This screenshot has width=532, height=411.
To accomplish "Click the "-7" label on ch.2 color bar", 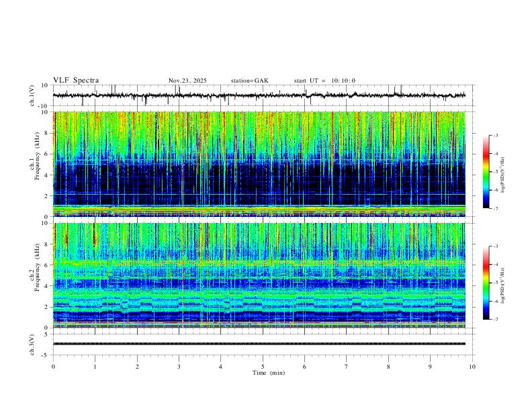I will (x=495, y=320).
